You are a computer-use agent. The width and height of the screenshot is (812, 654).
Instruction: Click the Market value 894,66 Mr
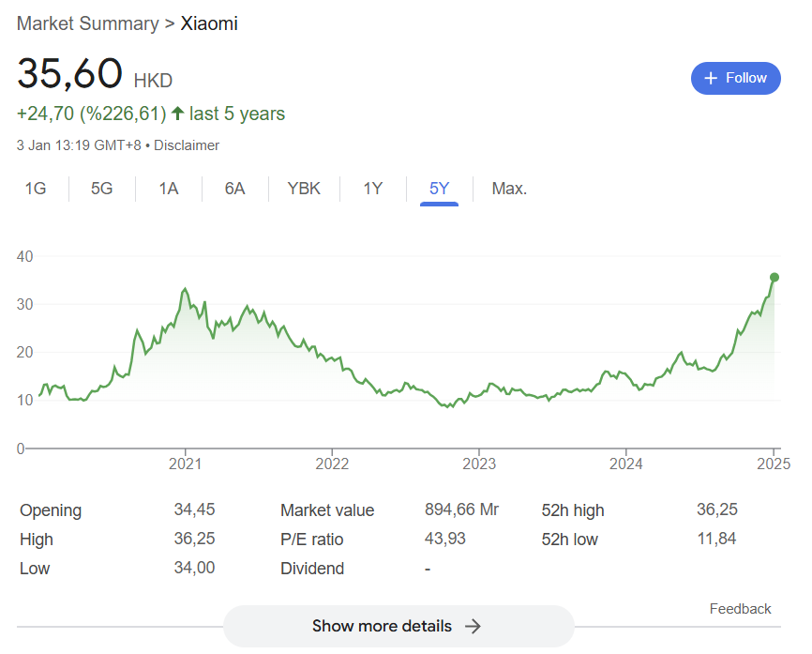461,510
